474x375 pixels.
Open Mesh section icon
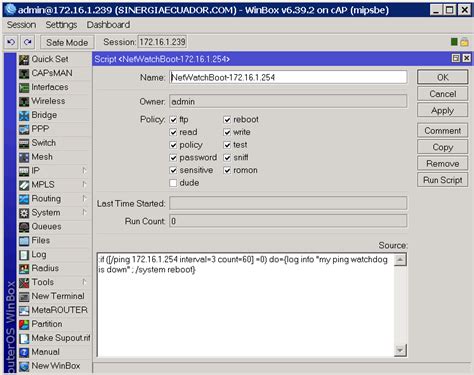pyautogui.click(x=24, y=157)
